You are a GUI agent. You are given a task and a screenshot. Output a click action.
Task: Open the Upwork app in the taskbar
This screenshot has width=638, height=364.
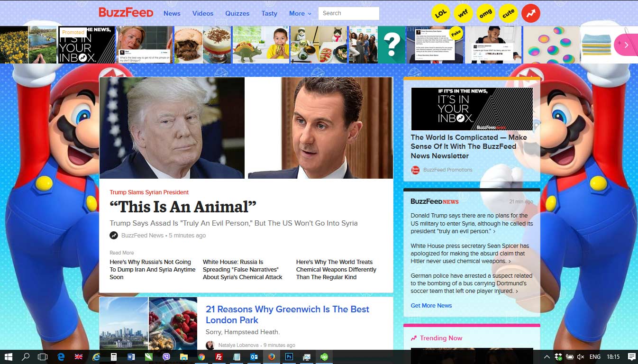tap(324, 357)
